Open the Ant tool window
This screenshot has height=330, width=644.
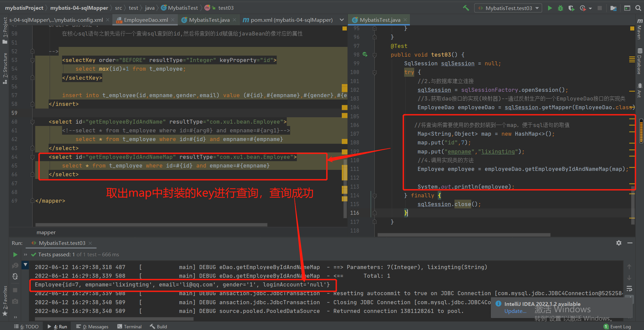(x=640, y=90)
